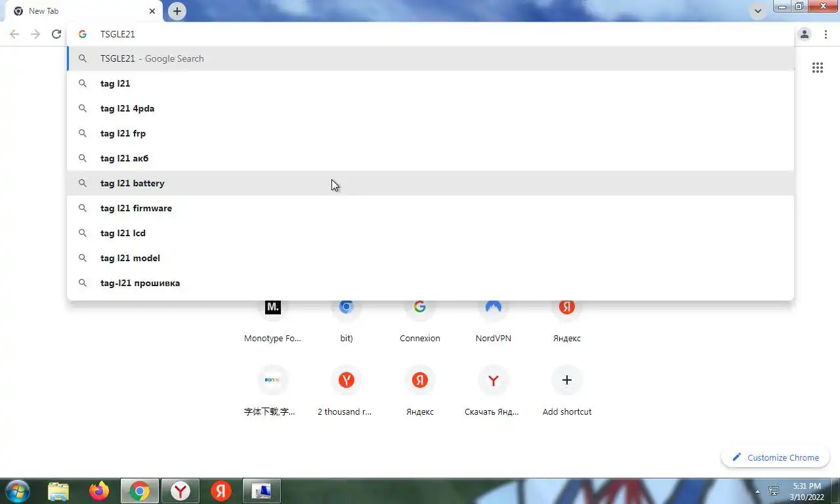Select the "tag l21 акб" suggestion

coord(430,158)
